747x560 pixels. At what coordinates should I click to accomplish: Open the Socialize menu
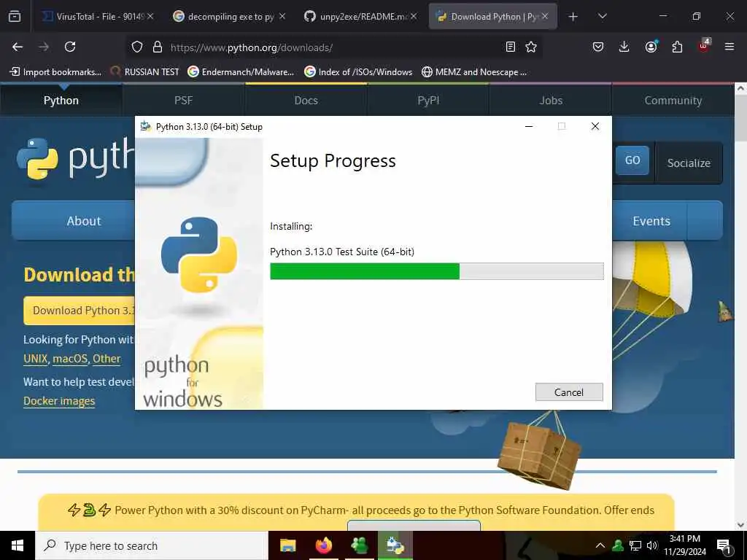point(689,163)
